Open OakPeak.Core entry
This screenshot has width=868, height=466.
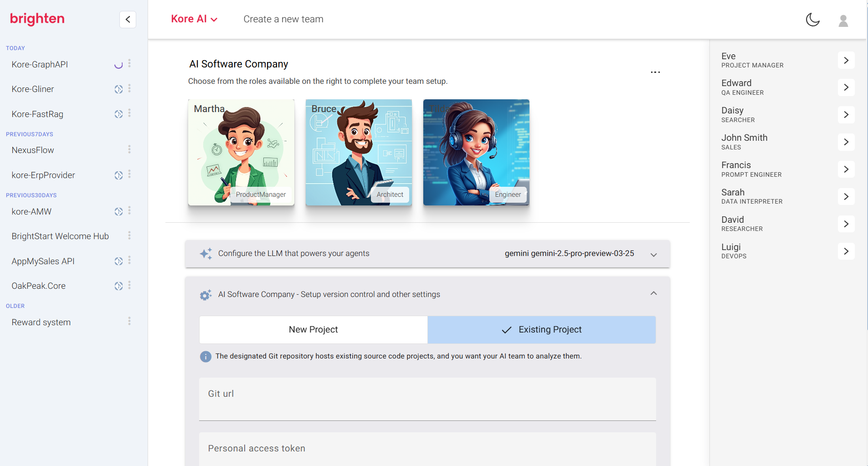39,286
